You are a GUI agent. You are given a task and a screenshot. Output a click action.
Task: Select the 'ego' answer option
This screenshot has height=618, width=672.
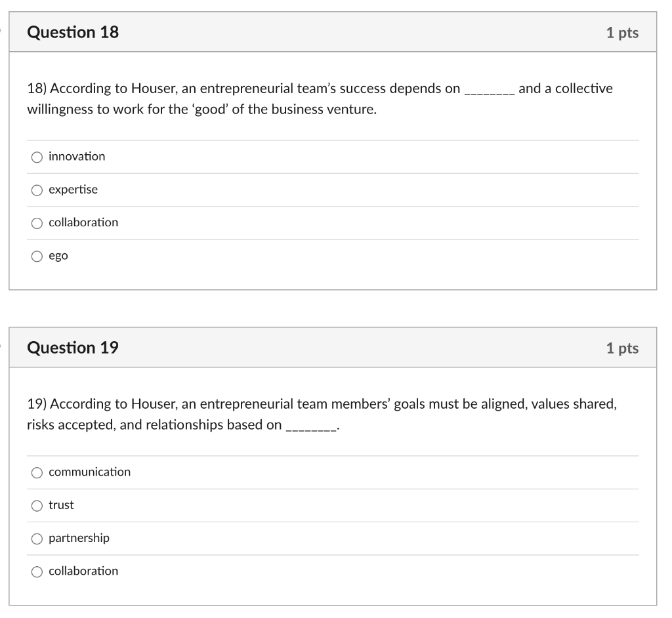[x=37, y=256]
